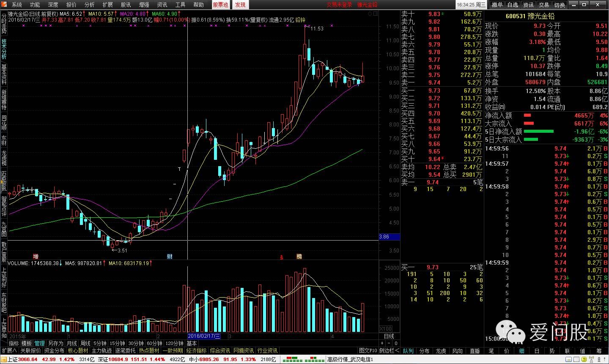Image resolution: width=609 pixels, height=364 pixels.
Task: Open the 主力轨迹 tab
Action: point(102,350)
